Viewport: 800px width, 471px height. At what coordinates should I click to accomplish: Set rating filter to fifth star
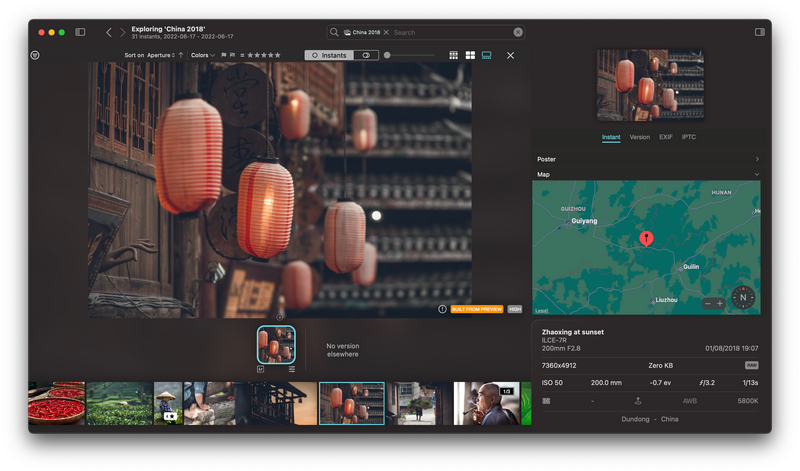(278, 55)
